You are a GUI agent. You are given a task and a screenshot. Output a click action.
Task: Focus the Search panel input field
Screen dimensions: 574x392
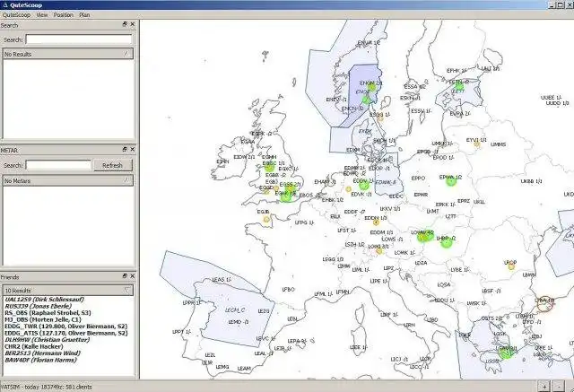pos(79,39)
